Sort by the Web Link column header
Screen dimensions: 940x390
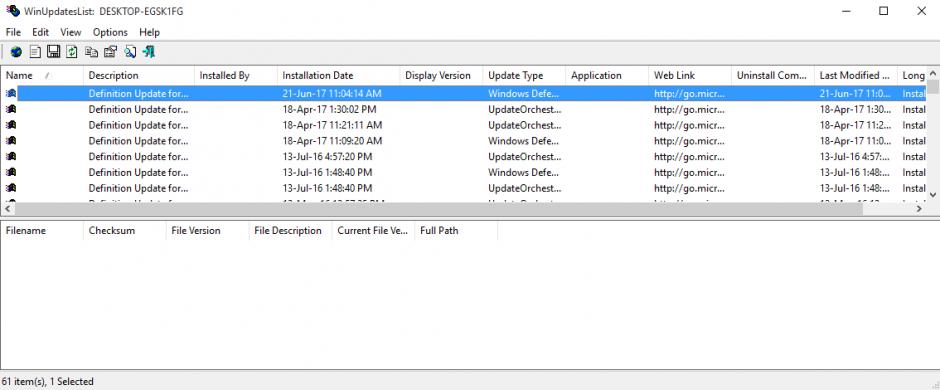[x=690, y=75]
